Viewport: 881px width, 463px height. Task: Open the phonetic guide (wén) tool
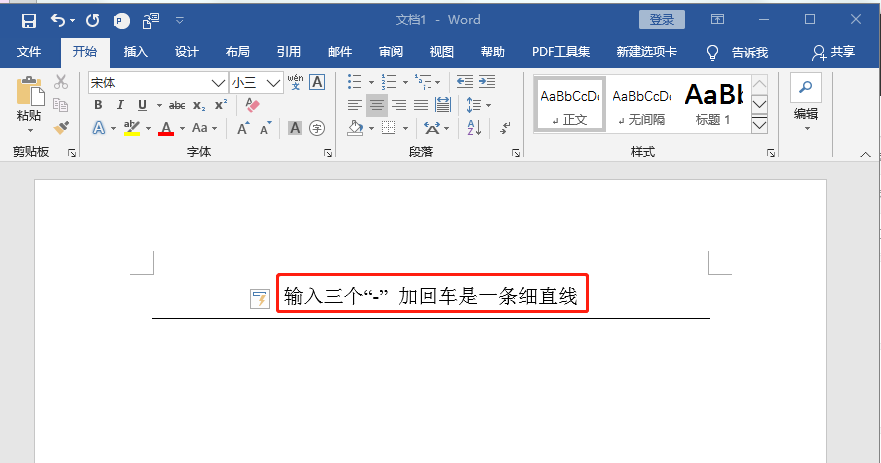[x=296, y=82]
